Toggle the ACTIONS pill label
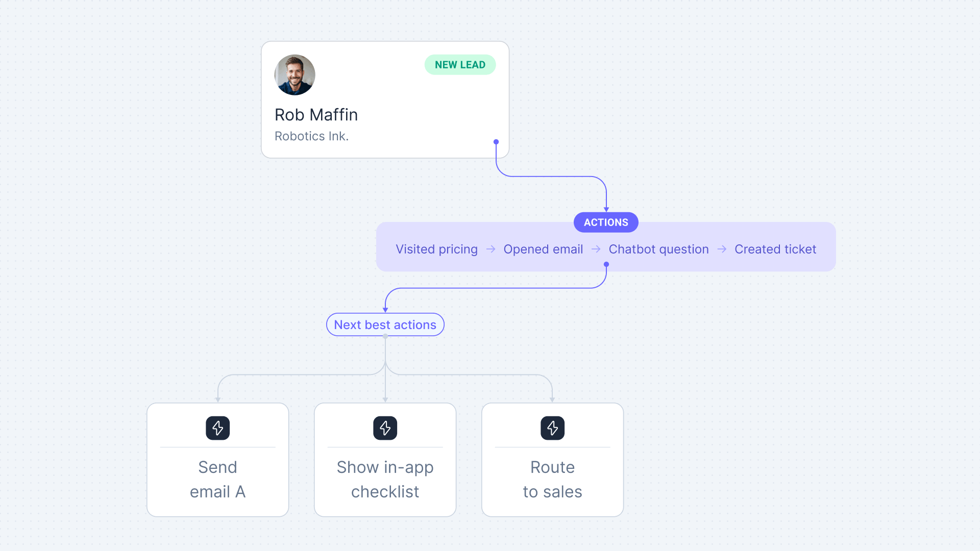 606,222
